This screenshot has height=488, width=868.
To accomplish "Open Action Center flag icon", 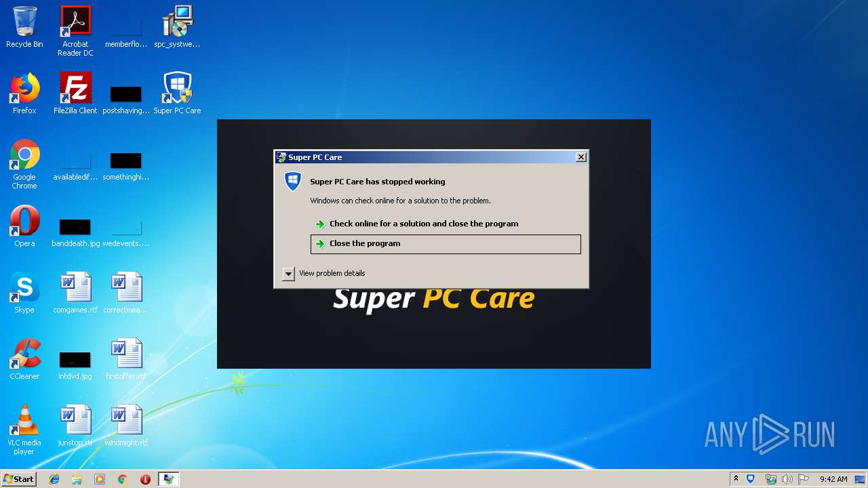I will [x=804, y=479].
